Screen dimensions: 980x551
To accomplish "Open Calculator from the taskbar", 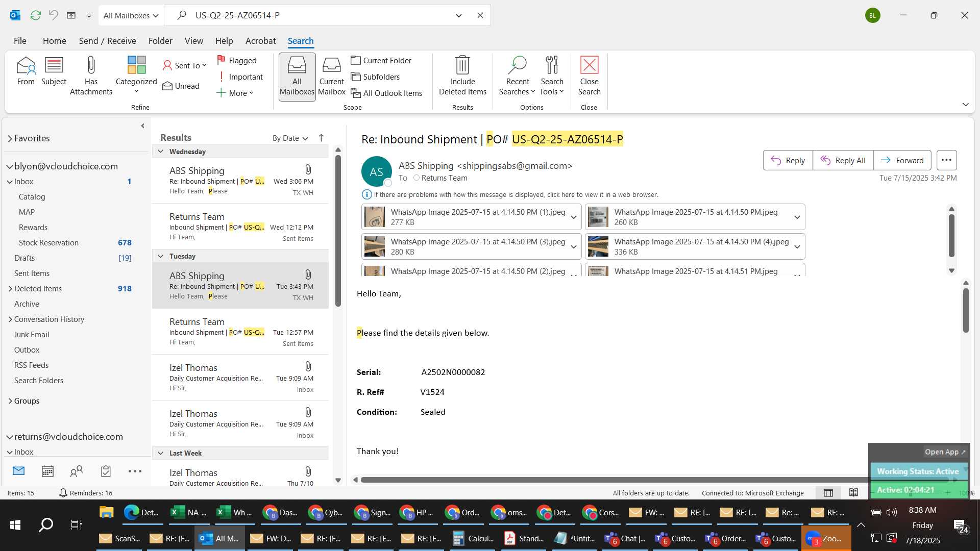I will [474, 538].
